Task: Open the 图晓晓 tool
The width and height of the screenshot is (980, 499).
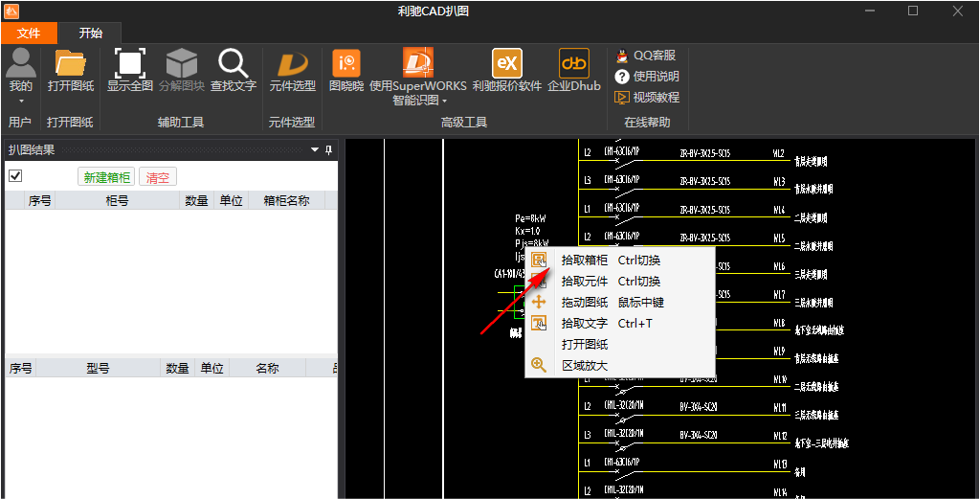Action: [345, 65]
